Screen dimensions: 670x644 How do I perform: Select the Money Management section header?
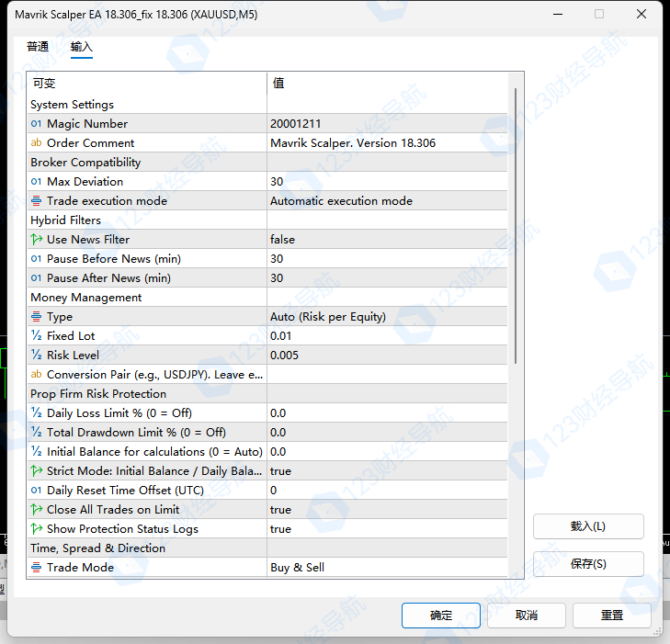tap(85, 298)
